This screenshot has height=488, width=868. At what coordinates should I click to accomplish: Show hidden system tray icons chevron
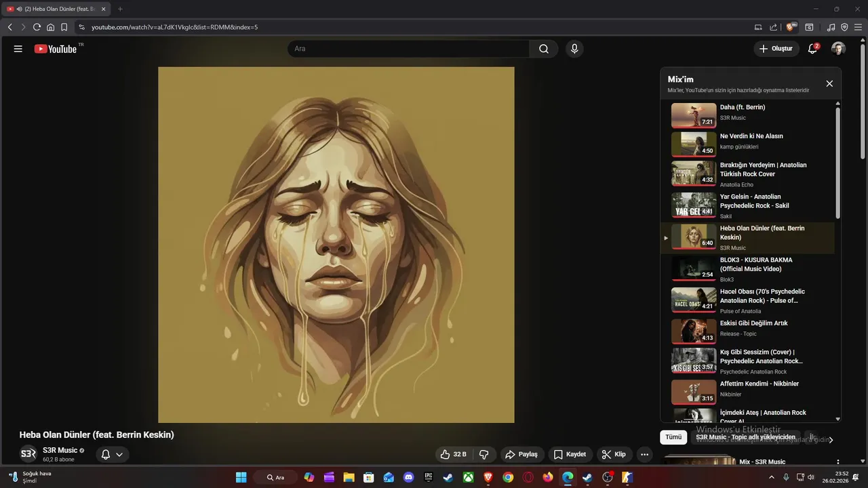pos(771,477)
